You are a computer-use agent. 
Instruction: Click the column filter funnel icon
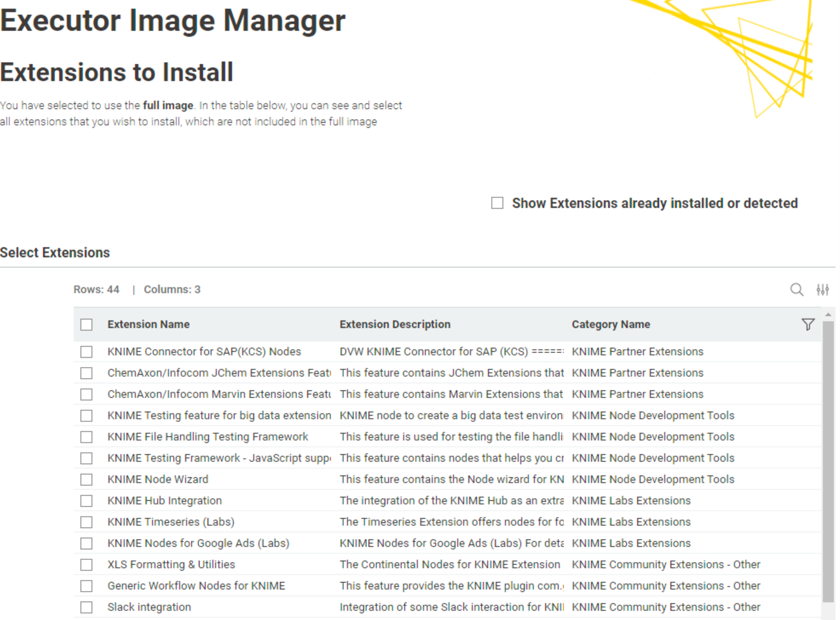pos(808,324)
